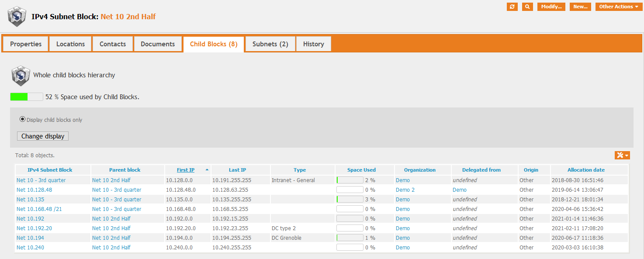Open the New... menu button
644x259 pixels.
pyautogui.click(x=580, y=7)
